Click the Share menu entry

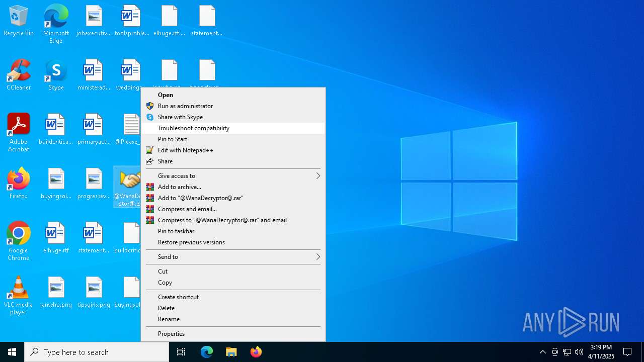click(233, 161)
